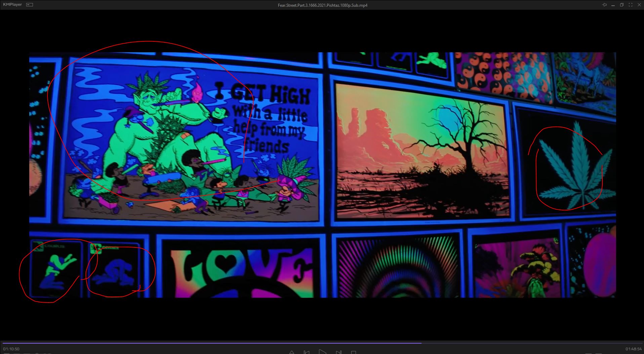
Task: Click the elapsed time 01:10:50
Action: pos(11,349)
